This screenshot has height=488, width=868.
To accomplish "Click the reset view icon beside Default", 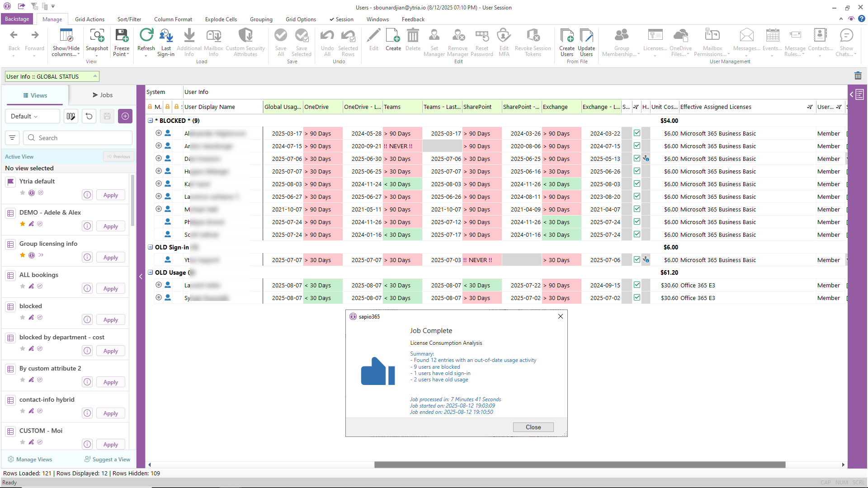I will [89, 116].
